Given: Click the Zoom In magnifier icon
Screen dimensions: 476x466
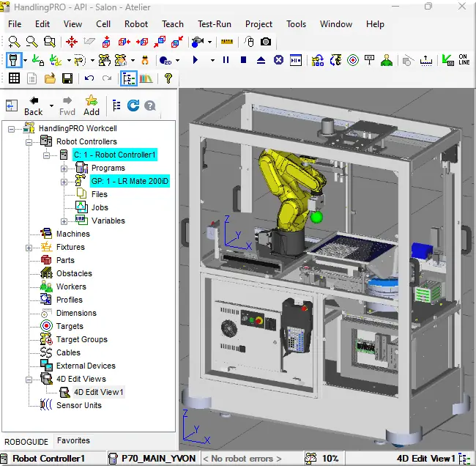Looking at the screenshot, I should [14, 42].
